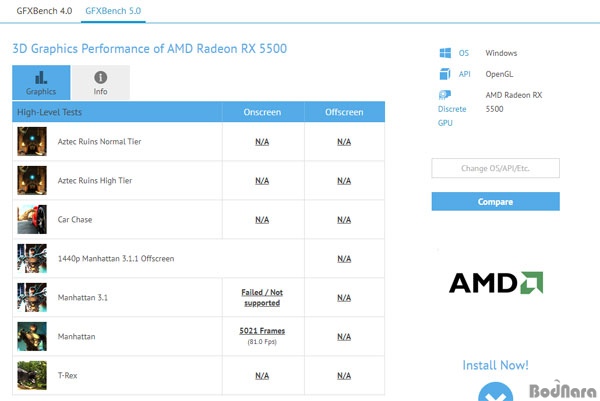
Task: Click Aztec Ruins High Tier offscreen N/A
Action: [x=344, y=181]
